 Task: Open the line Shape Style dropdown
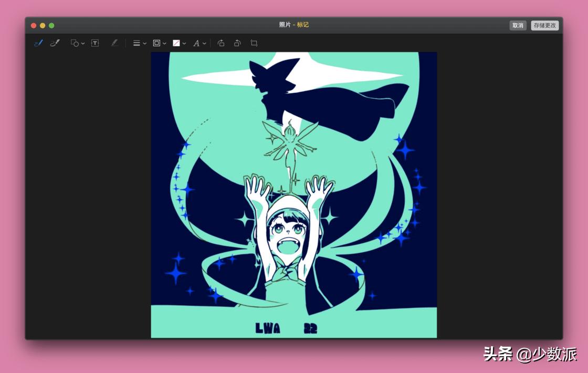click(x=139, y=43)
